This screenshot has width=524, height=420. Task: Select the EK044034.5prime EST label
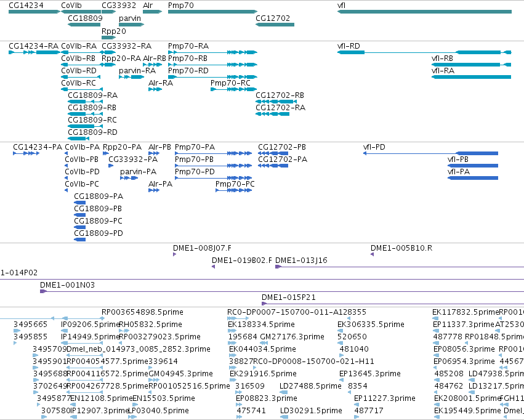tap(262, 349)
